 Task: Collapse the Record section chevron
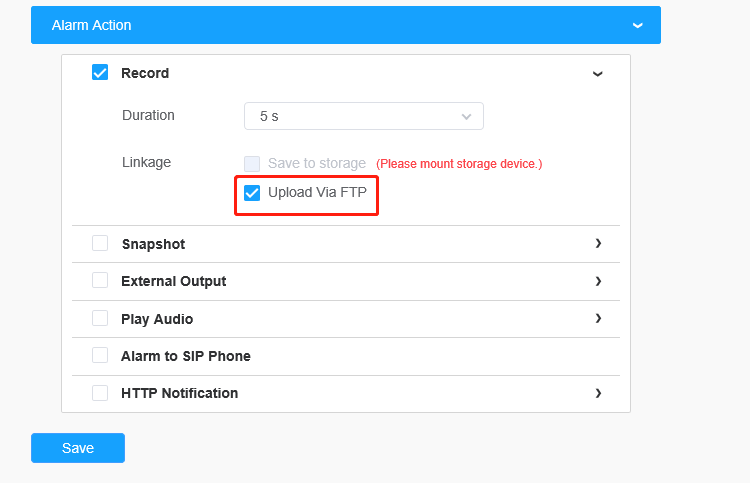pyautogui.click(x=597, y=74)
